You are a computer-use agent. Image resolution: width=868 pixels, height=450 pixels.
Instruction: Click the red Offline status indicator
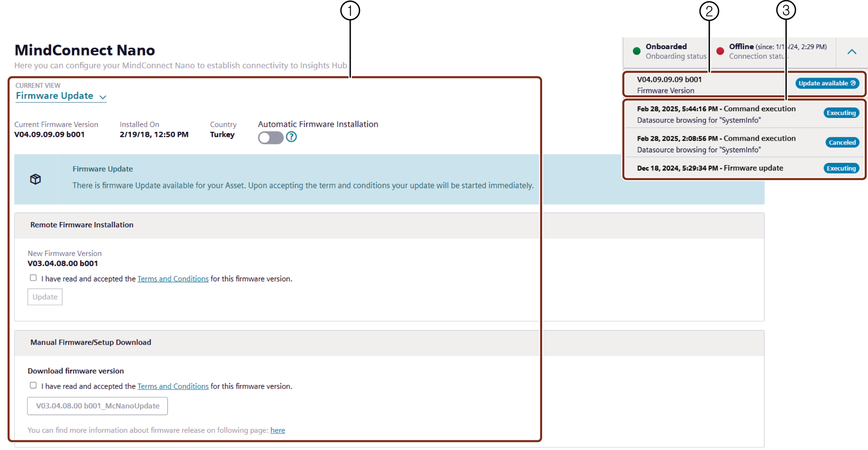tap(720, 51)
